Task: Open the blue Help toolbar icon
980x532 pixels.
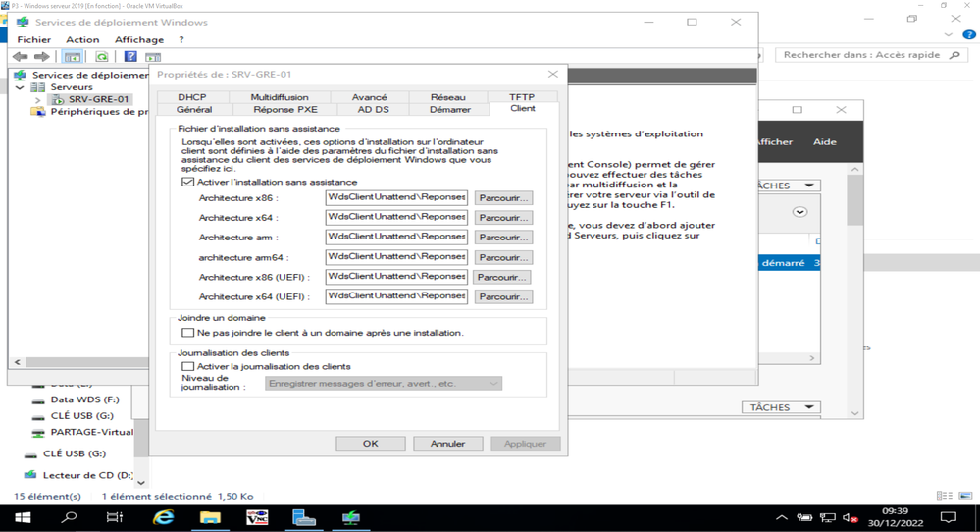Action: coord(130,57)
